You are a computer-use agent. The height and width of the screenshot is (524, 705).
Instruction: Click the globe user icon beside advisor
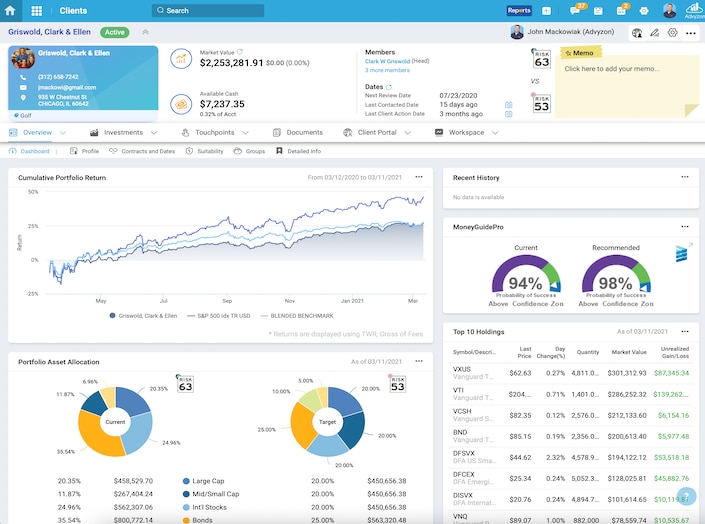637,33
